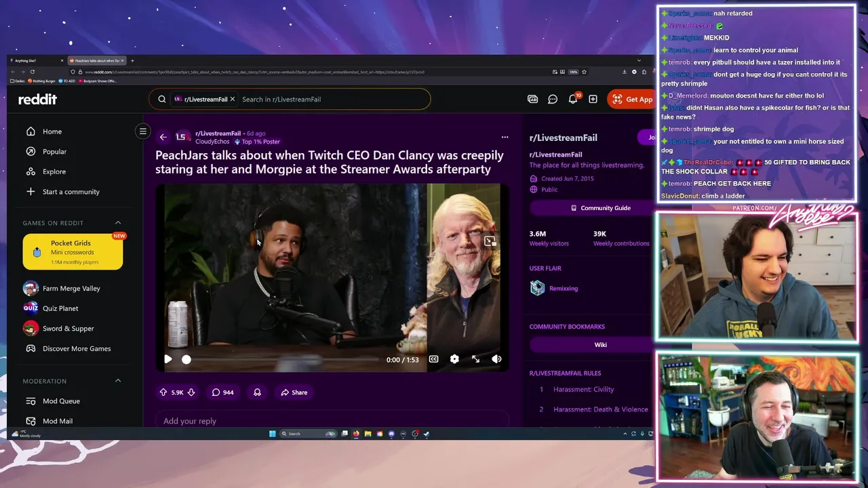Viewport: 868px width, 488px height.
Task: Open the notifications bell
Action: pos(573,99)
